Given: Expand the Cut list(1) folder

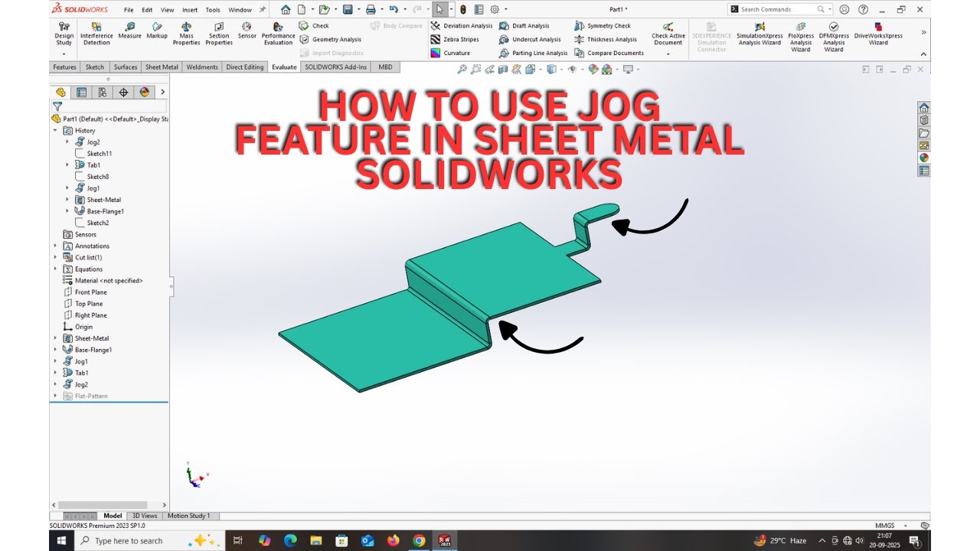Looking at the screenshot, I should point(55,258).
